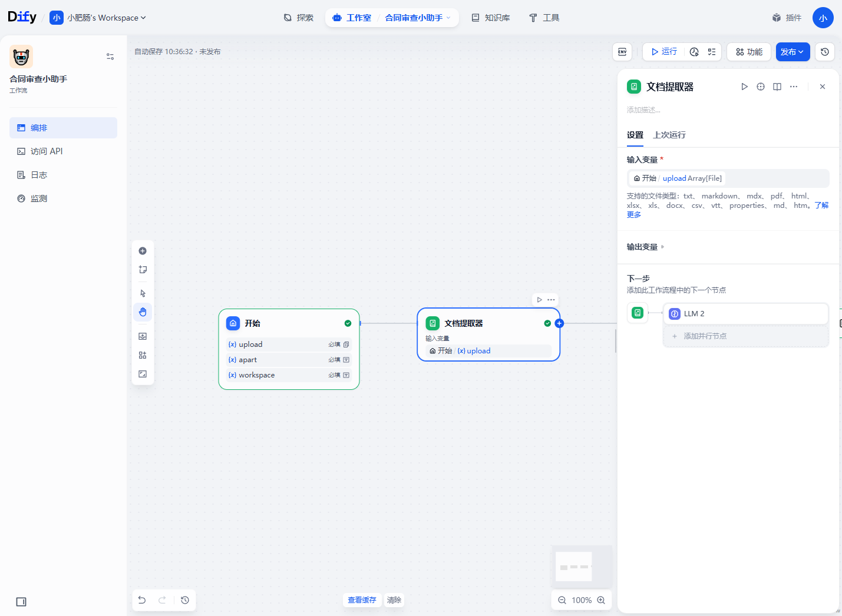Close the 文档提取器 panel
The height and width of the screenshot is (616, 842).
823,87
